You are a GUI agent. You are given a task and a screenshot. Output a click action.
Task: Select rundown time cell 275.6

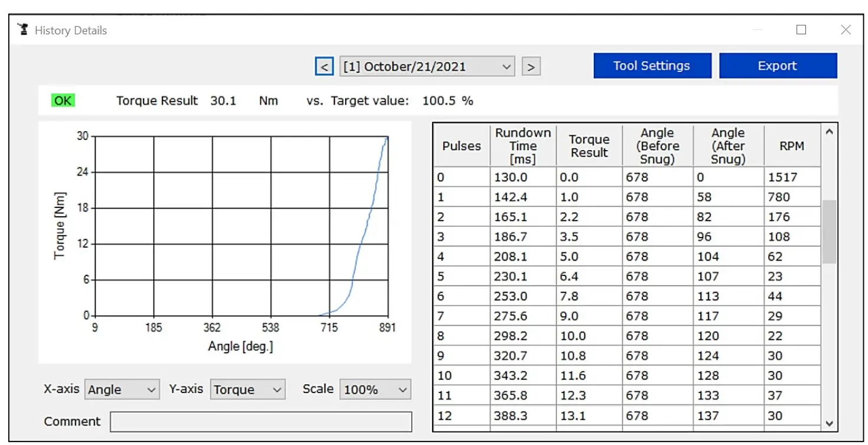click(523, 316)
